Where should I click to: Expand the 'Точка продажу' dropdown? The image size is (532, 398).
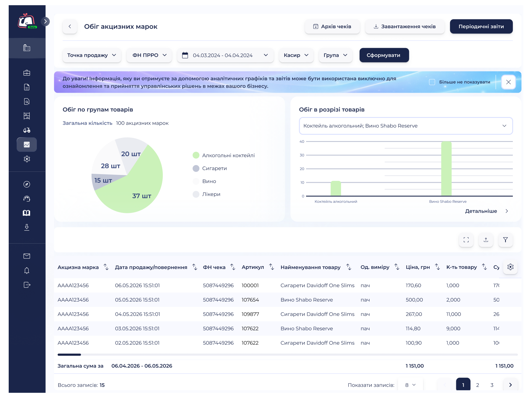point(92,55)
